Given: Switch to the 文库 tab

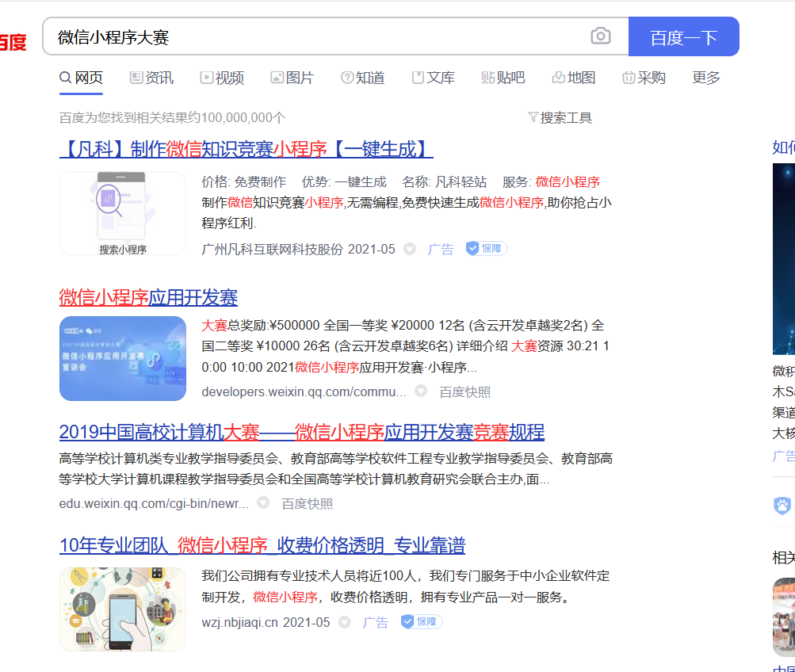Looking at the screenshot, I should (x=433, y=78).
